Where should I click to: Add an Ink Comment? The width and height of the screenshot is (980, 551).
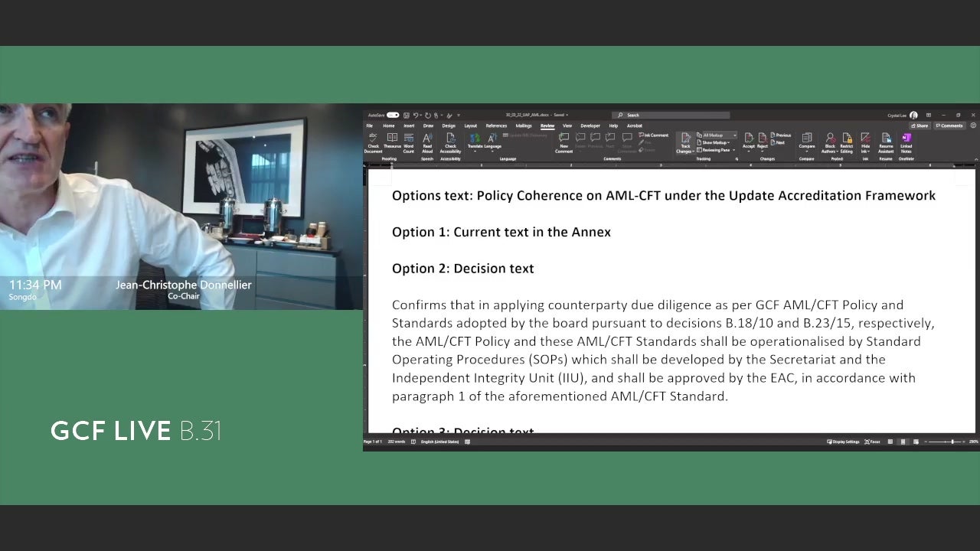coord(653,135)
